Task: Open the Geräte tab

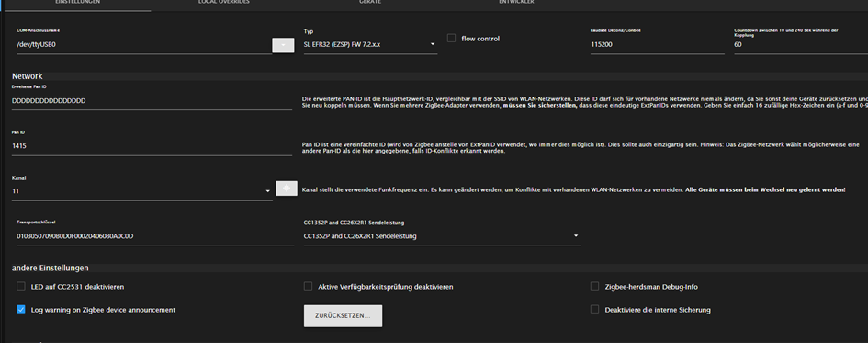Action: (x=370, y=3)
